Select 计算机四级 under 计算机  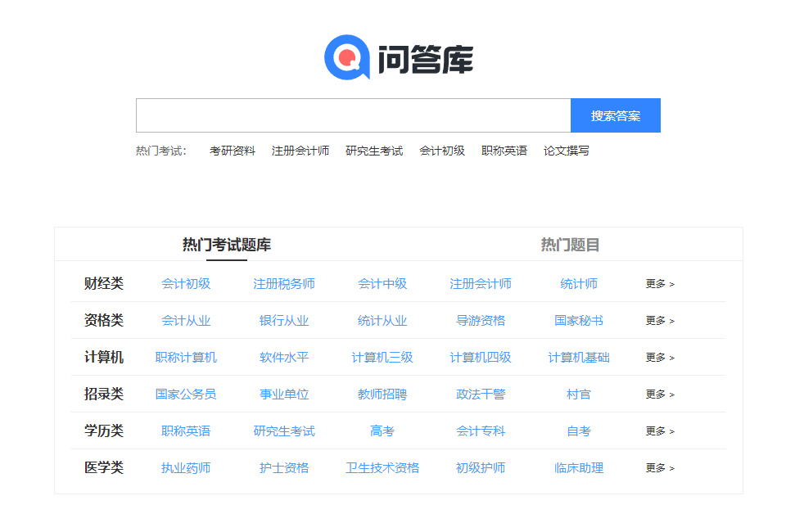click(480, 357)
